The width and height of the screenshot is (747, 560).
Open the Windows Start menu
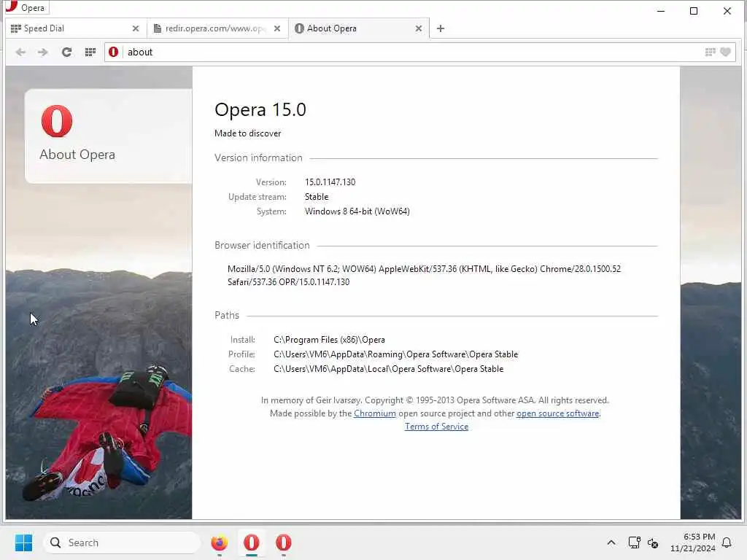[24, 542]
